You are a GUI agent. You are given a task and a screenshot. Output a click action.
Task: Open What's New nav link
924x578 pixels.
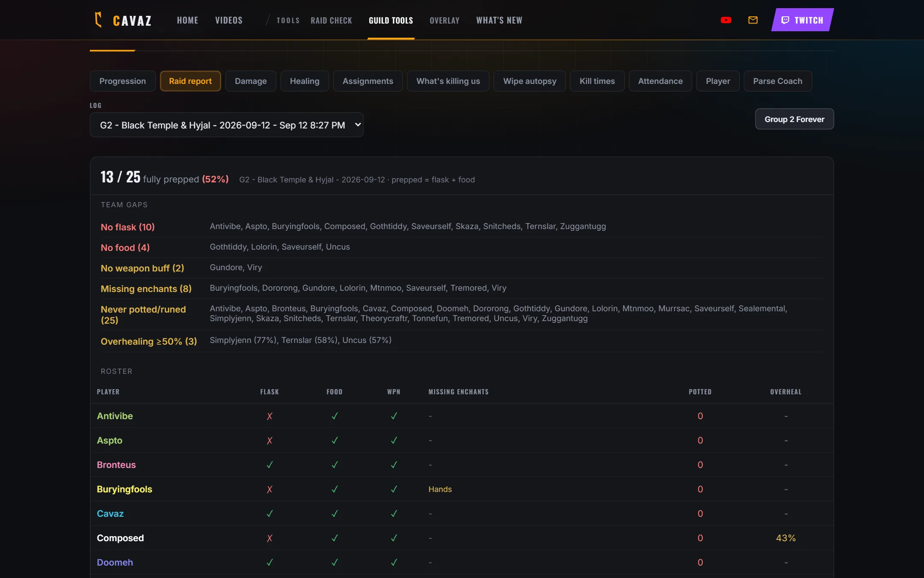pyautogui.click(x=499, y=20)
